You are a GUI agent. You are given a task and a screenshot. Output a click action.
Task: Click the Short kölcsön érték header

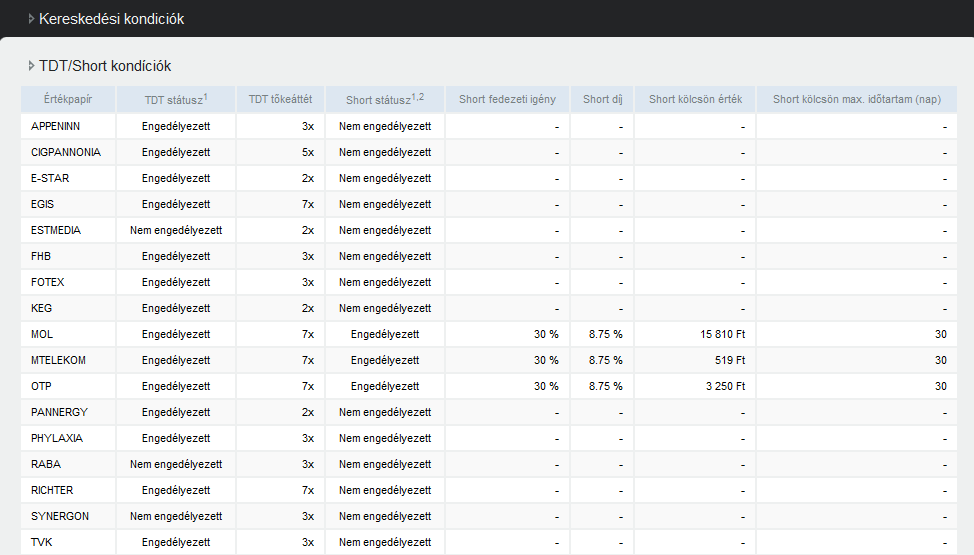point(695,99)
